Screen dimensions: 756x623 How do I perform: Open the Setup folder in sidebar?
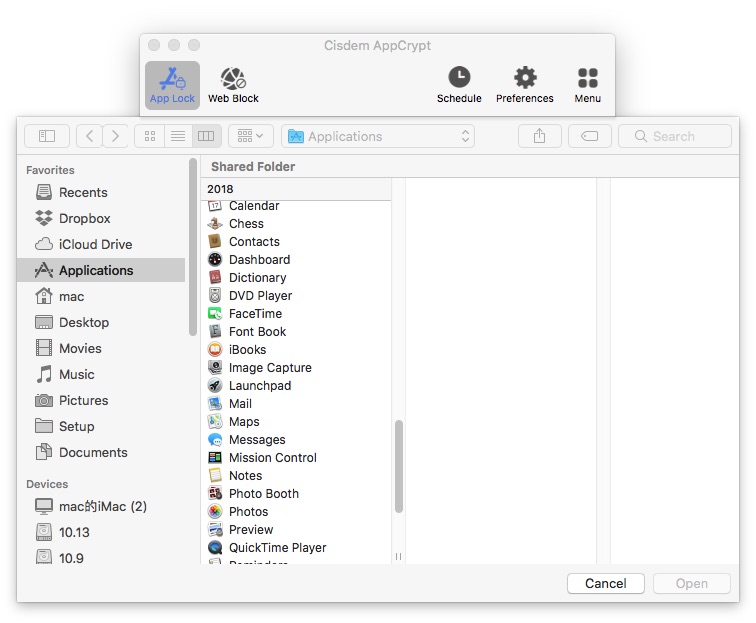click(101, 427)
